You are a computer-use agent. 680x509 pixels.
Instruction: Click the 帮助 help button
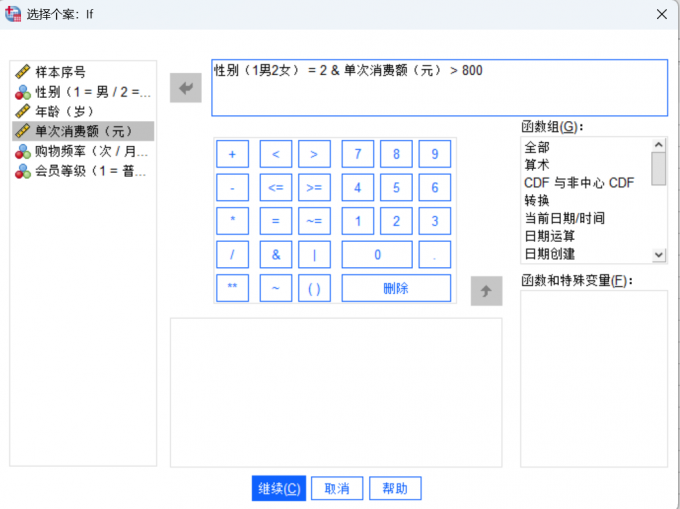[x=395, y=489]
